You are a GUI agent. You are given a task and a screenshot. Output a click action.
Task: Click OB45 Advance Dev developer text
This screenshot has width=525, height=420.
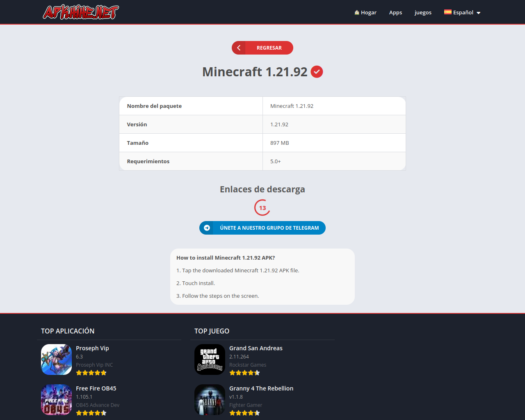(98, 405)
